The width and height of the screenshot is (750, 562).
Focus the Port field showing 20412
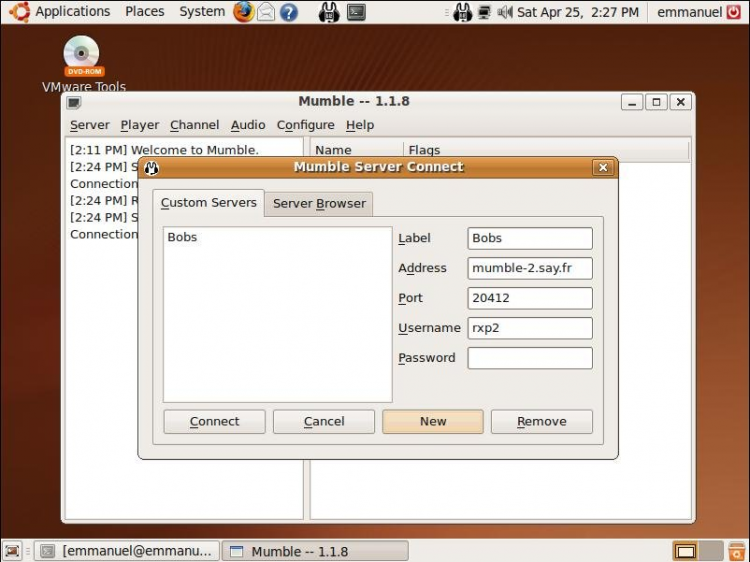pyautogui.click(x=530, y=298)
